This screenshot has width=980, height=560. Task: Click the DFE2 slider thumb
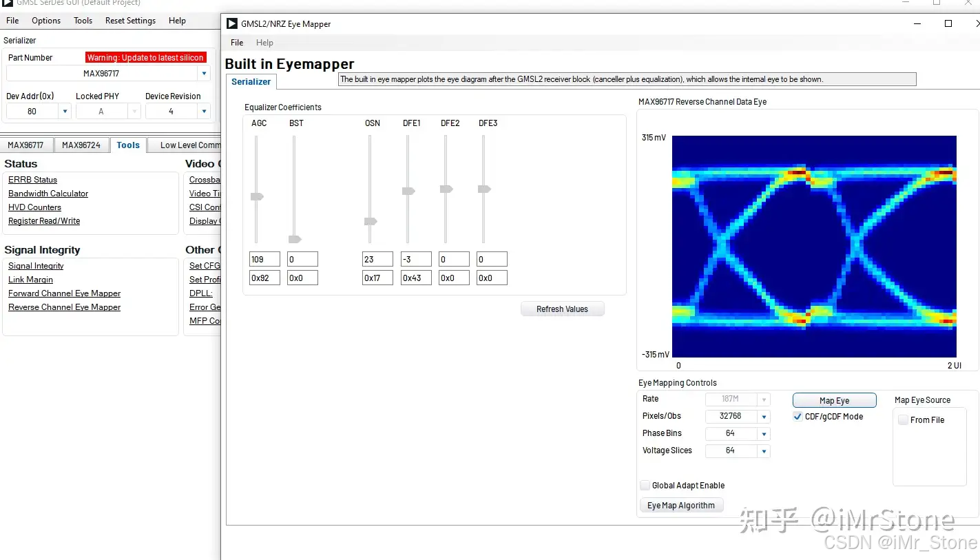(x=446, y=189)
